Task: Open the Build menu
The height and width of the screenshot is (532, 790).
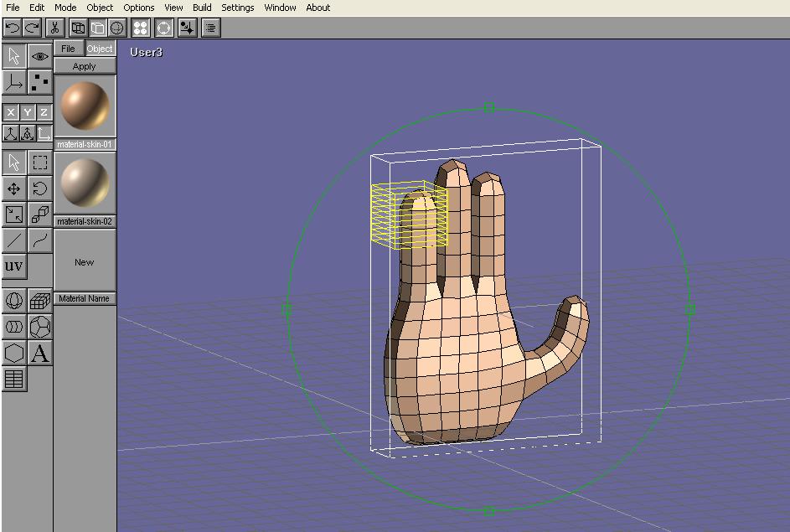Action: [x=202, y=8]
